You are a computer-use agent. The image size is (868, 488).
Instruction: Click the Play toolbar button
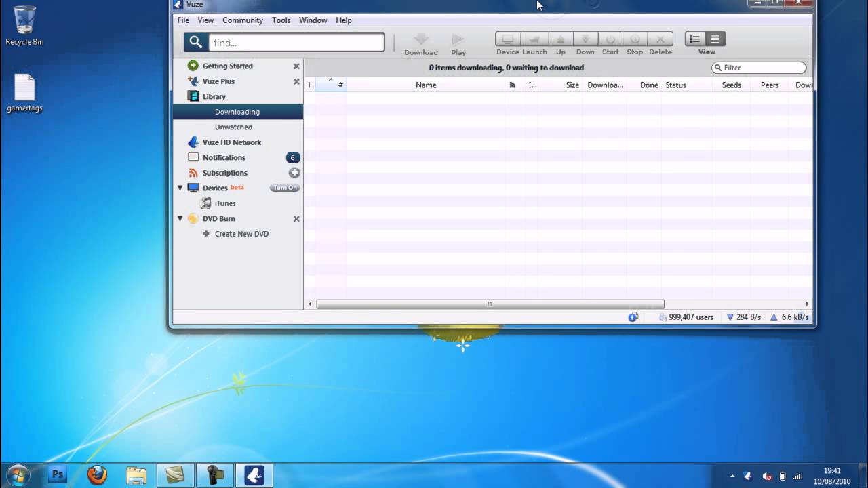click(458, 45)
